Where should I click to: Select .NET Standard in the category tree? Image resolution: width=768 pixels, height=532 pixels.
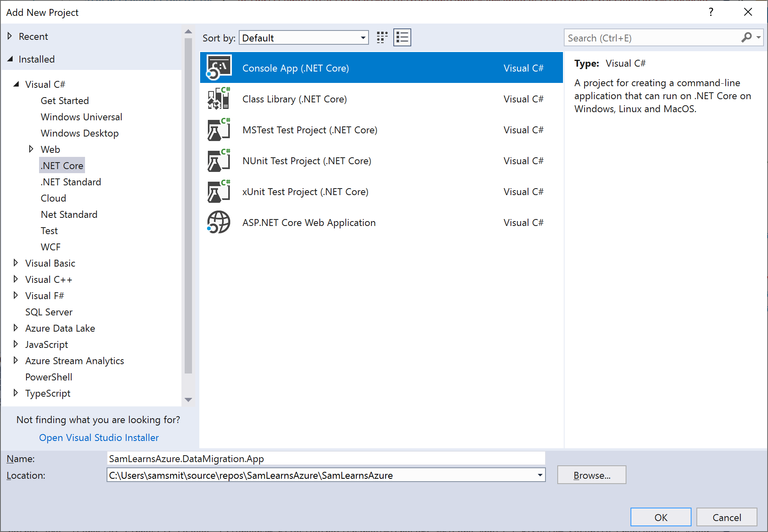pos(71,182)
